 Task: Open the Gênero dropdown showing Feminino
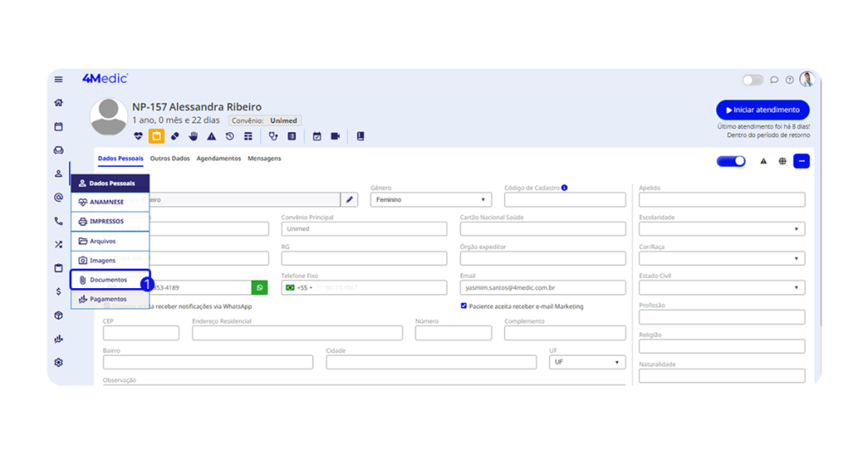[431, 200]
